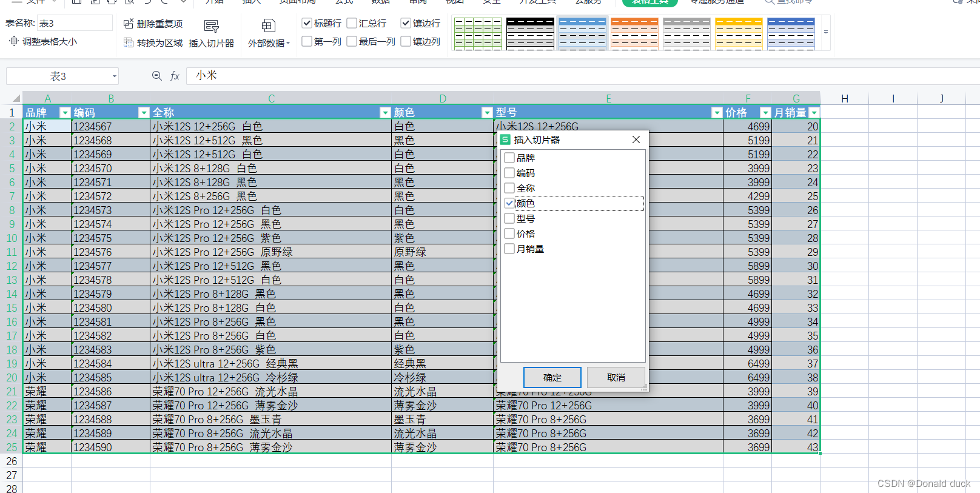Screen dimensions: 980x493
Task: Click the 表名称 input field
Action: coord(75,23)
